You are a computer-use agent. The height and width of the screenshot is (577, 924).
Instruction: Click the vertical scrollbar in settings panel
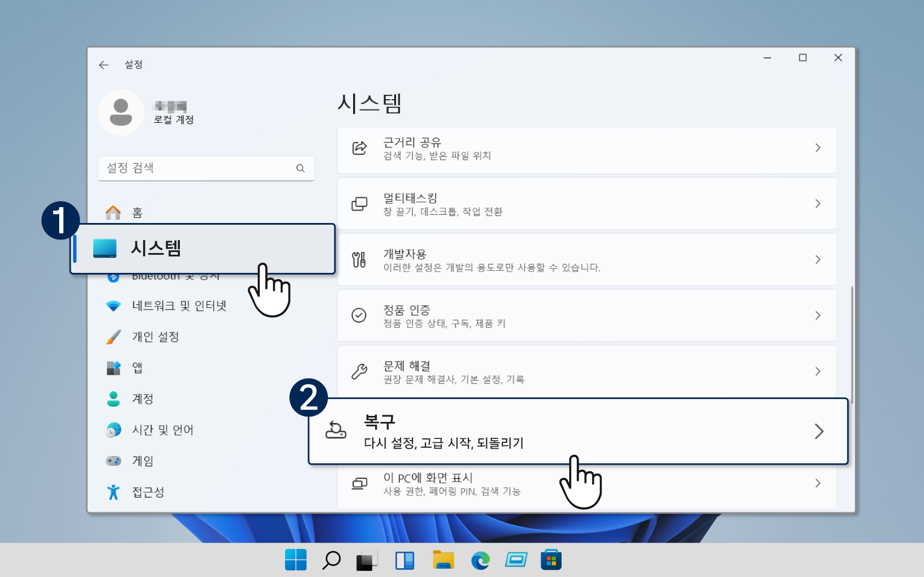852,345
